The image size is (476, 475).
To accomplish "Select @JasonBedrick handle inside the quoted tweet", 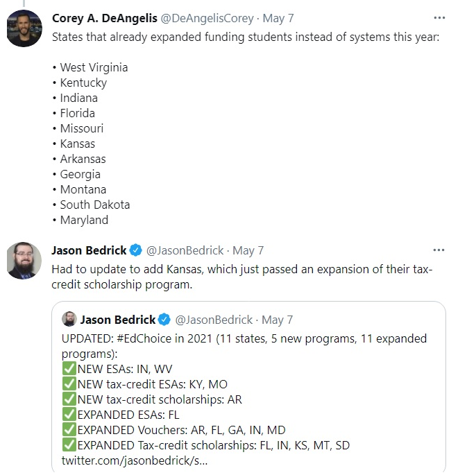I will coord(214,320).
